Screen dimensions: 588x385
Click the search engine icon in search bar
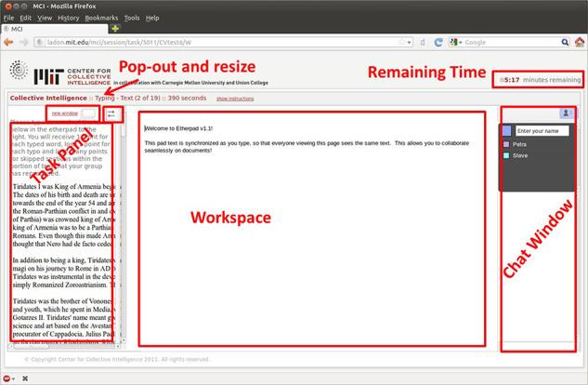[x=453, y=42]
